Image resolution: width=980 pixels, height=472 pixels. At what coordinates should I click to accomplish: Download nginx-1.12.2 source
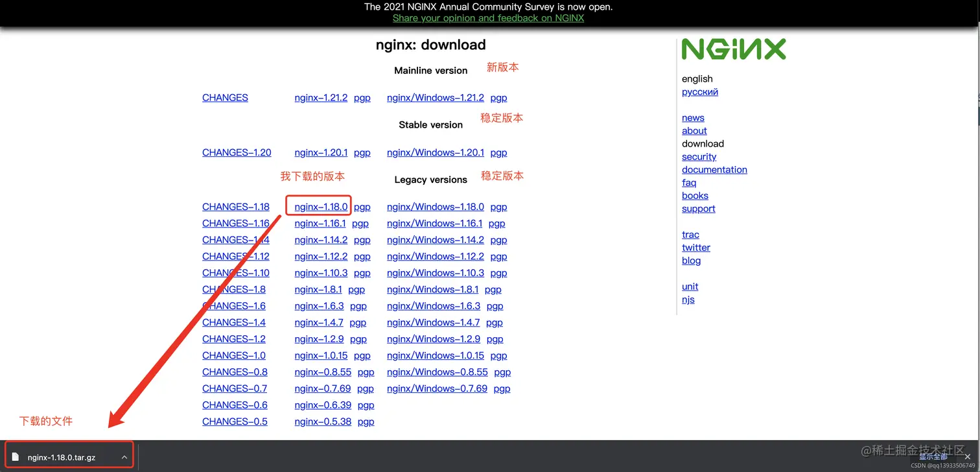[321, 257]
